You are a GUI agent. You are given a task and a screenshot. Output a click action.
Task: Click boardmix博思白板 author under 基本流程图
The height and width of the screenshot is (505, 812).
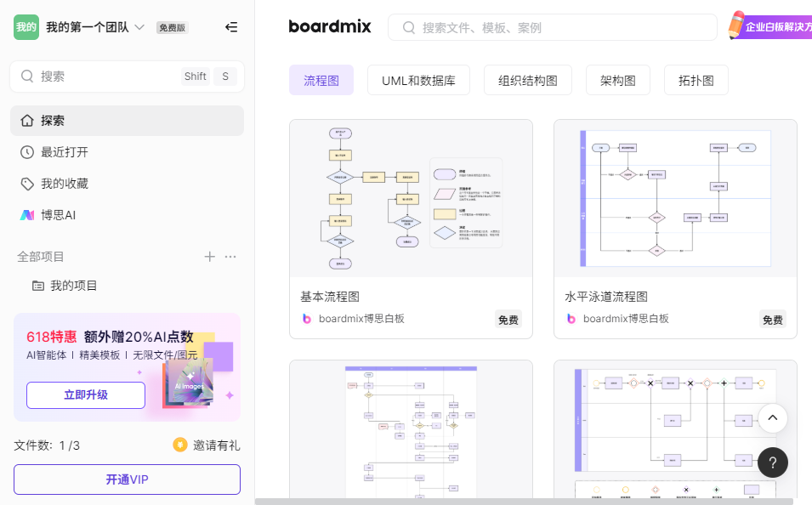pos(361,319)
